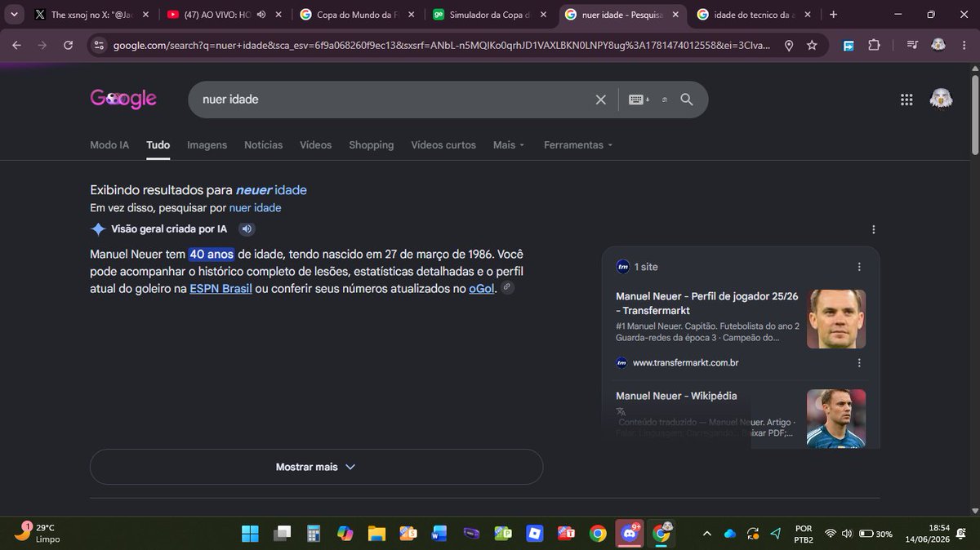Screen dimensions: 980x550
Task: Open a new browser tab
Action: pyautogui.click(x=834, y=14)
